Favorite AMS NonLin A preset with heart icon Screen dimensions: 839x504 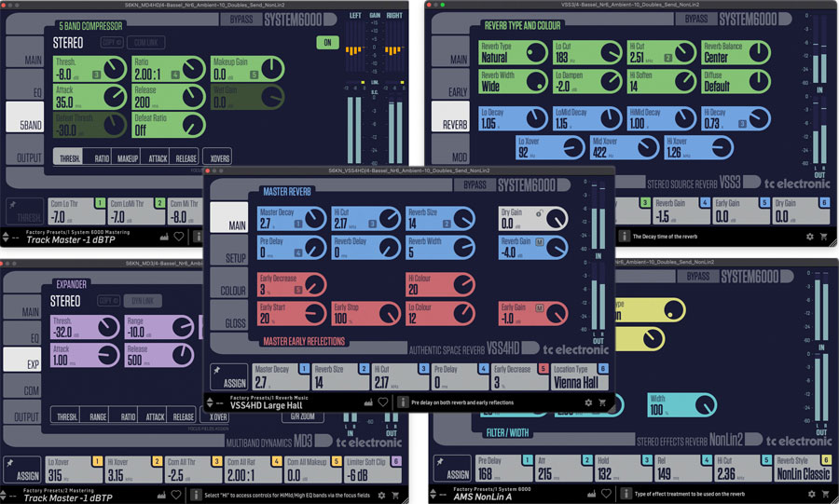tap(606, 494)
